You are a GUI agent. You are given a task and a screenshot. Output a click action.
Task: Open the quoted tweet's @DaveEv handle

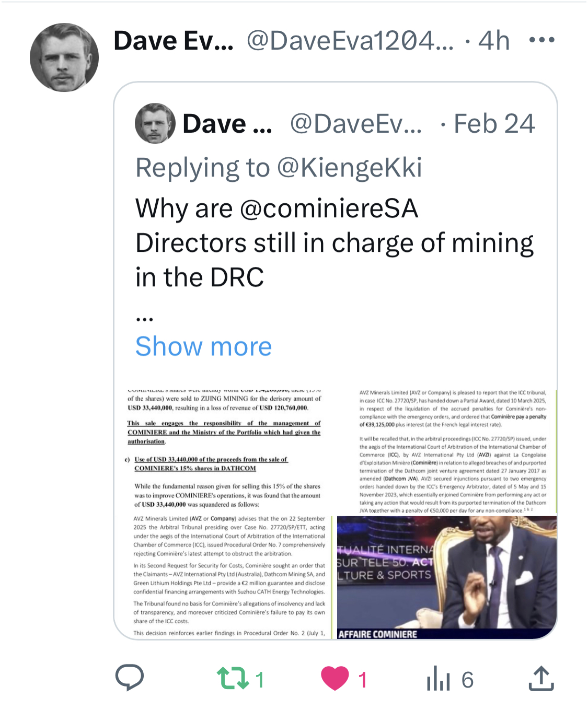[356, 124]
